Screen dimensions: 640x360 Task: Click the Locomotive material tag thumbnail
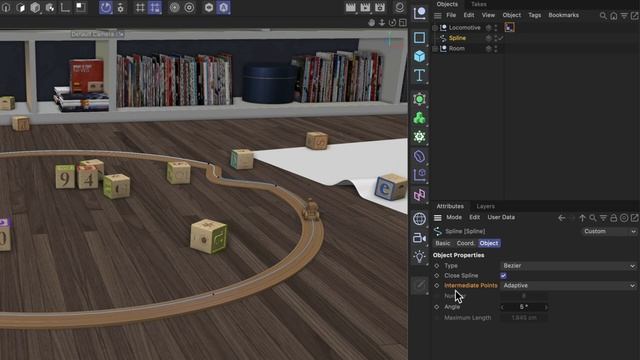[509, 27]
